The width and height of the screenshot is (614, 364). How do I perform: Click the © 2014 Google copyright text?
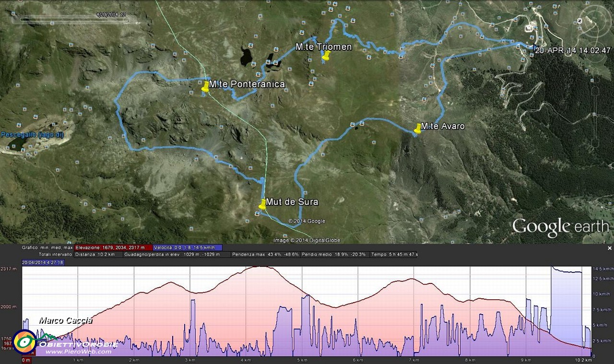(307, 221)
